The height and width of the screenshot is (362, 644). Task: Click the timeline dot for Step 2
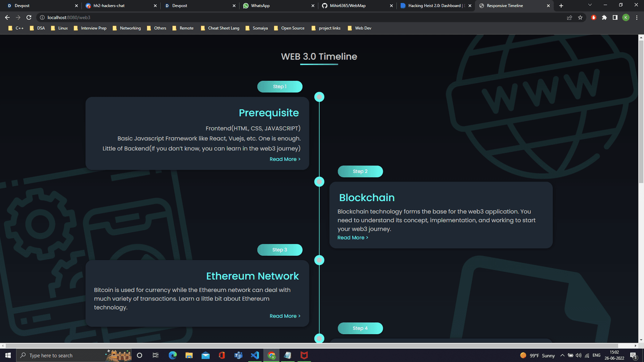tap(319, 181)
